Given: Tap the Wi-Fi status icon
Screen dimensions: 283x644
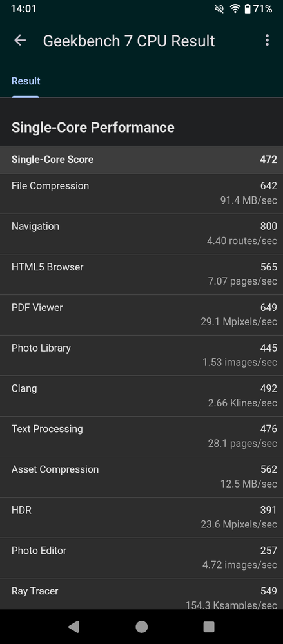Looking at the screenshot, I should click(235, 8).
